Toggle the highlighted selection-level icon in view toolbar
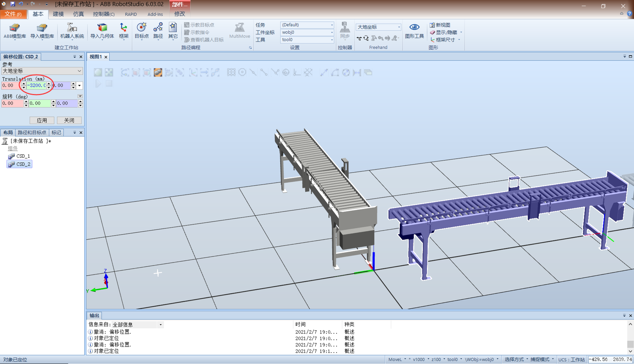The image size is (634, 364). [158, 72]
